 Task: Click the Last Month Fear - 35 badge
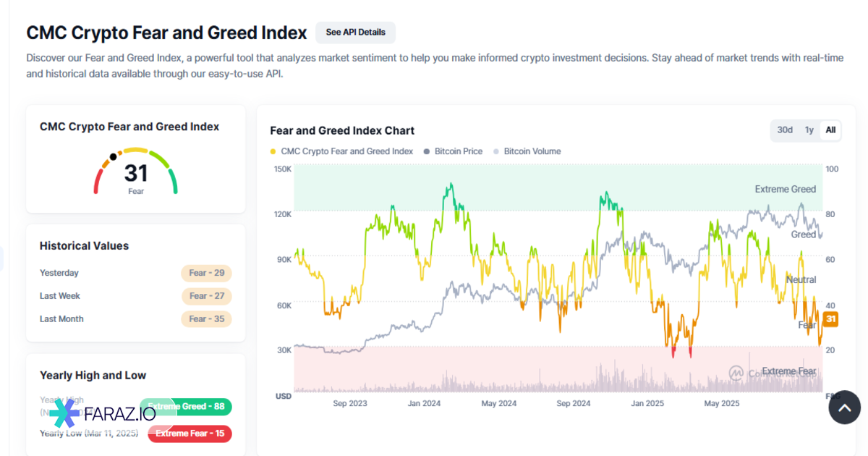pos(206,319)
